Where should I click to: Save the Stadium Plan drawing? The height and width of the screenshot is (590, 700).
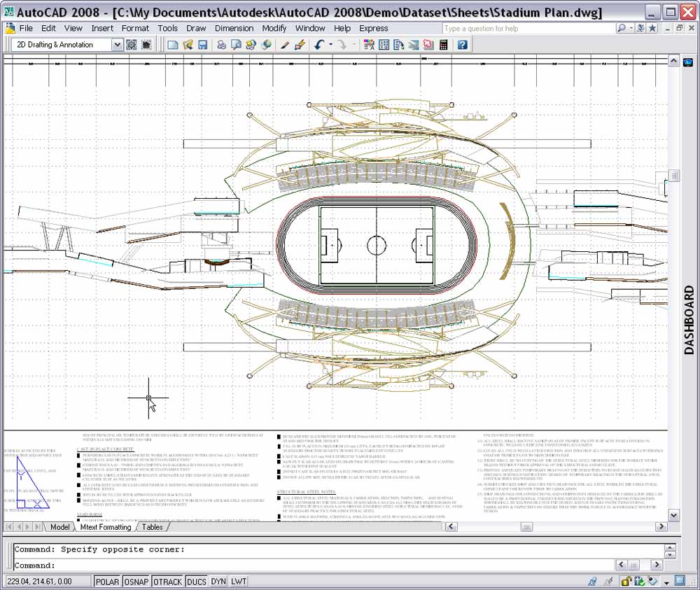tap(202, 44)
